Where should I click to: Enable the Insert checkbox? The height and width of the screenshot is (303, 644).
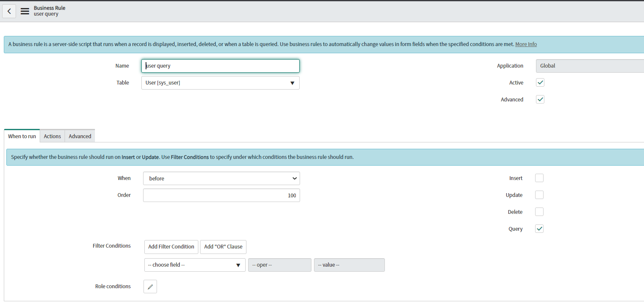coord(539,178)
